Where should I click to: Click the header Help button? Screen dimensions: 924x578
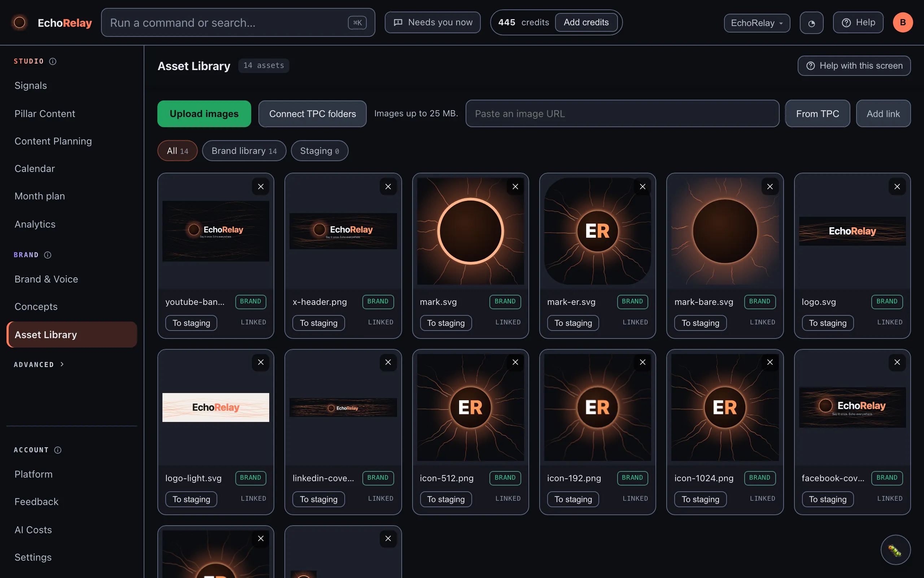point(858,22)
